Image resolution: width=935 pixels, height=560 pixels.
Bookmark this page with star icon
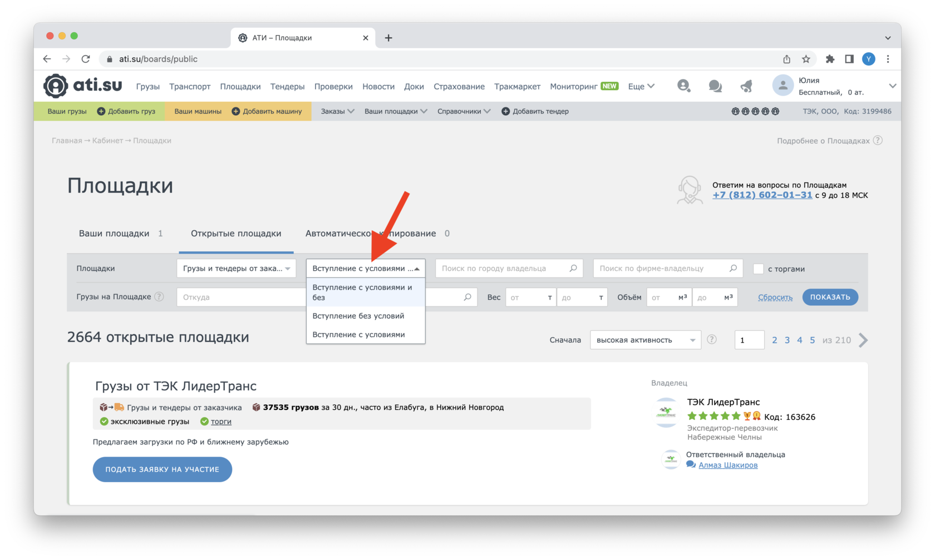point(806,59)
